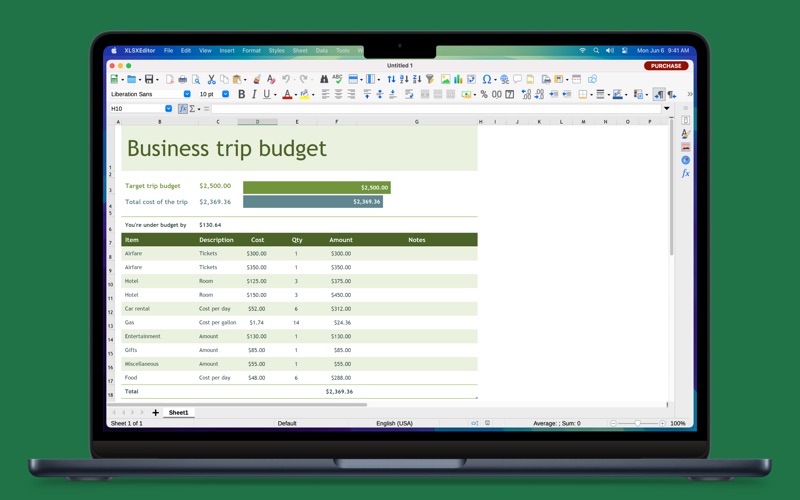The height and width of the screenshot is (500, 800).
Task: Open the font color arrow dropdown
Action: [x=295, y=95]
